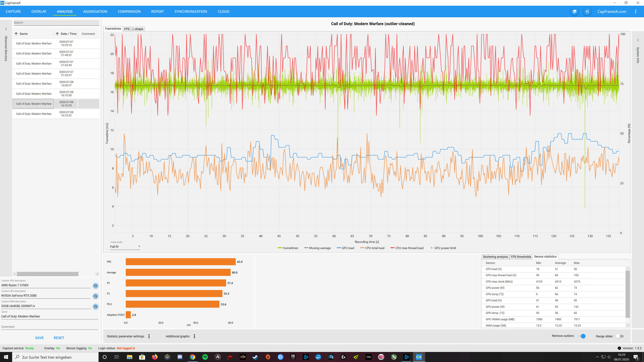Refresh the custom RAM description

tap(95, 306)
